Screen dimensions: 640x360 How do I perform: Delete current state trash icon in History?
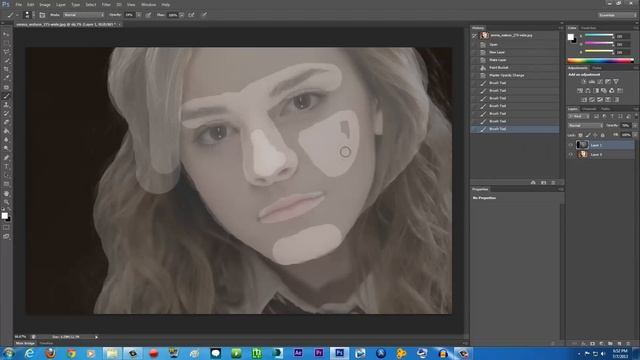point(553,182)
